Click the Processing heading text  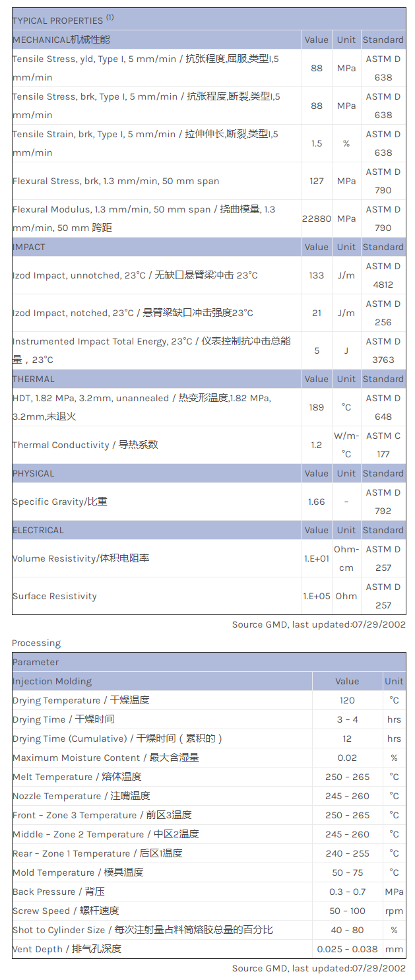36,643
